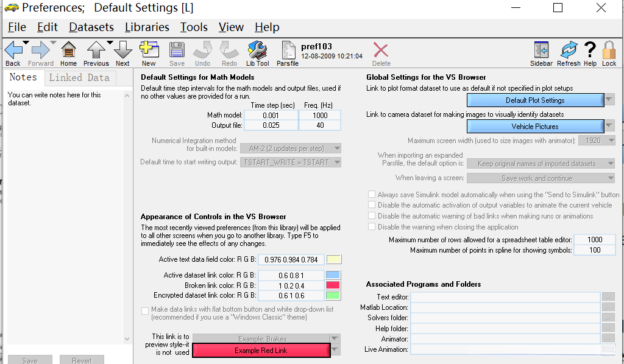Open the Edit menu
The height and width of the screenshot is (364, 624).
coord(48,27)
